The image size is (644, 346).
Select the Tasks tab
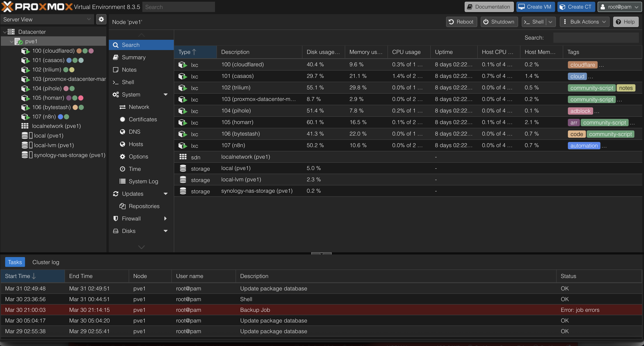pos(15,262)
